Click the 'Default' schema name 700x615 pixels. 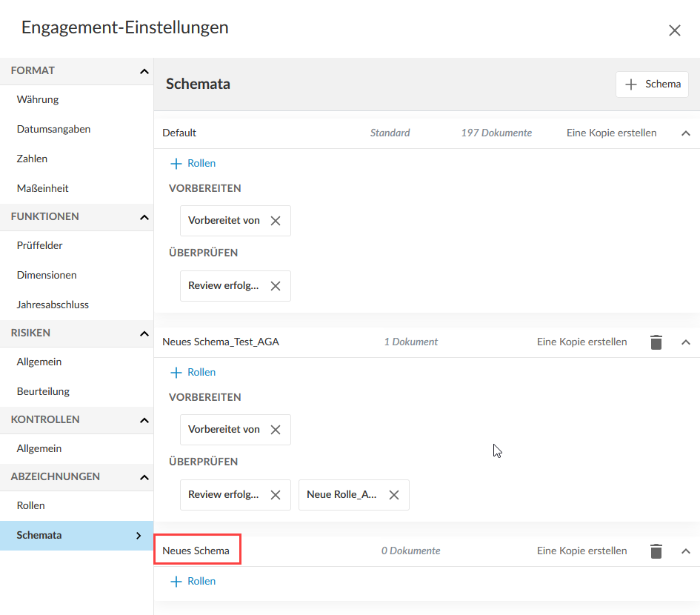(x=179, y=133)
